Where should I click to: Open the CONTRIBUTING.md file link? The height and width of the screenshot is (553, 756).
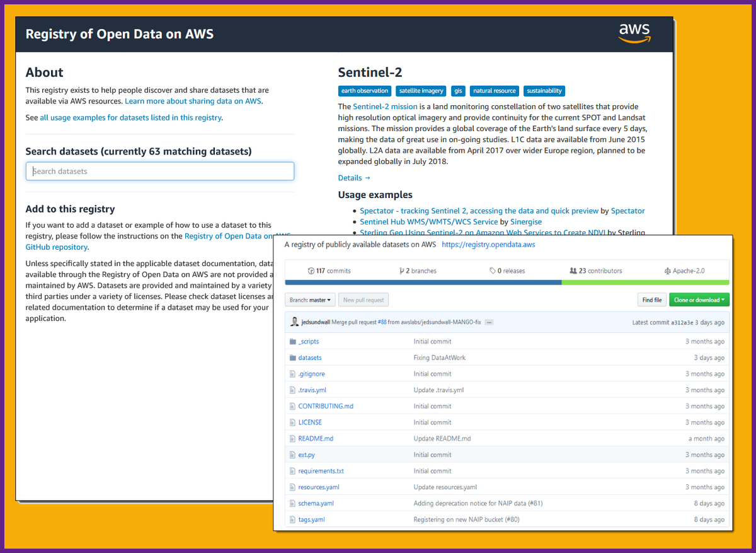[326, 406]
